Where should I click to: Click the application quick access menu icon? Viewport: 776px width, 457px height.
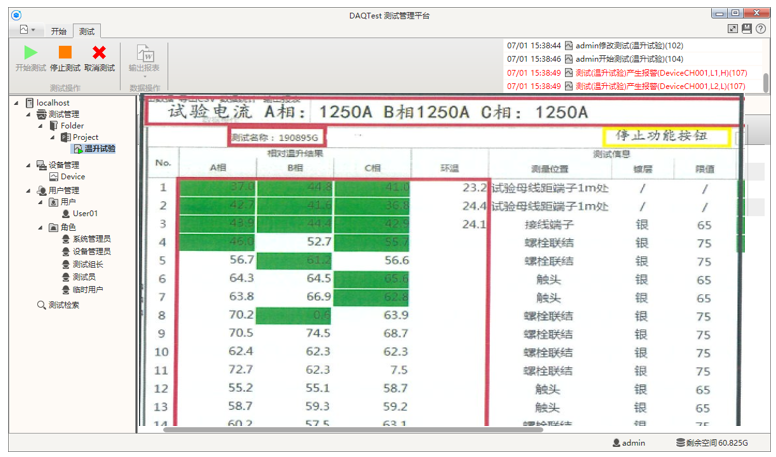coord(25,30)
